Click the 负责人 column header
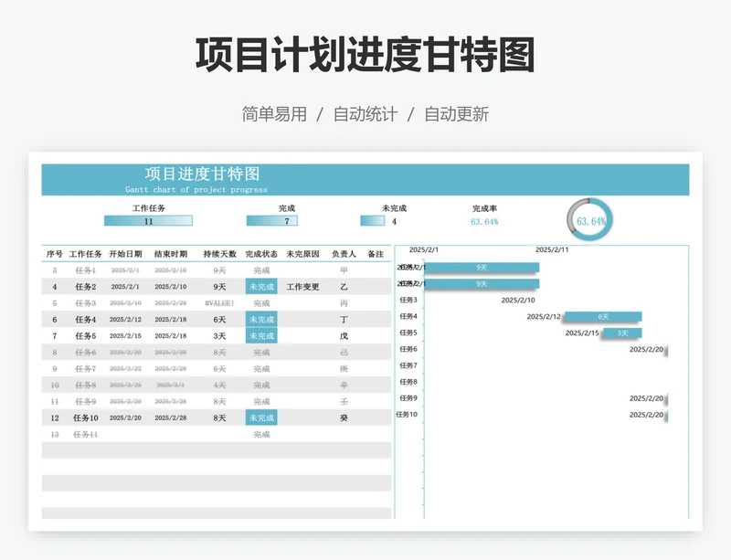The height and width of the screenshot is (560, 731). point(344,254)
